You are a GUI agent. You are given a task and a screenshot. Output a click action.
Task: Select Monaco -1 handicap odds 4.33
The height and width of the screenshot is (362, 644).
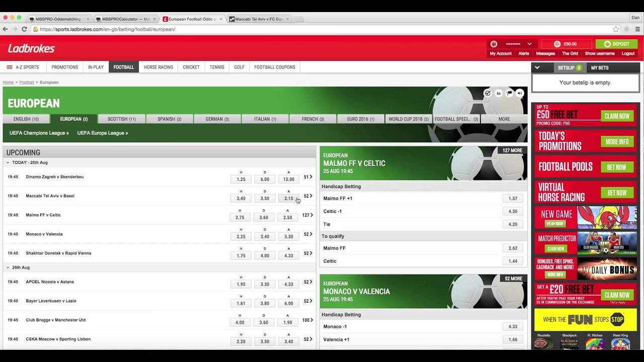(513, 327)
